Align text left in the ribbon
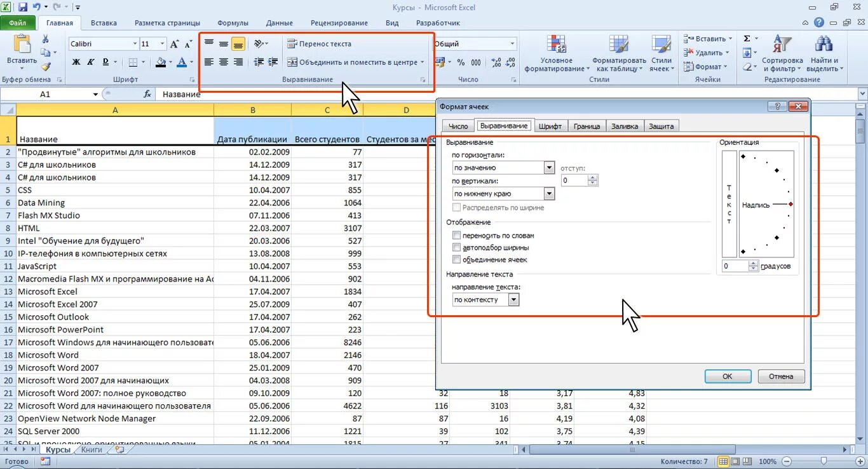 (209, 62)
